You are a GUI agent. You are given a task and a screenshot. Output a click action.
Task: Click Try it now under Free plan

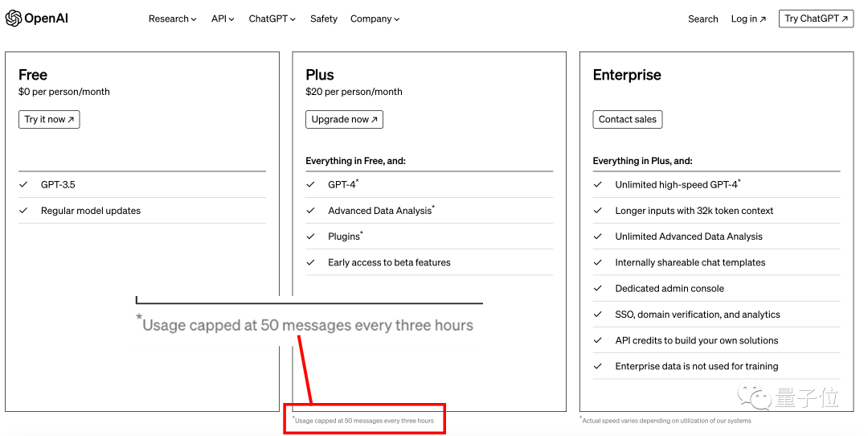point(49,119)
